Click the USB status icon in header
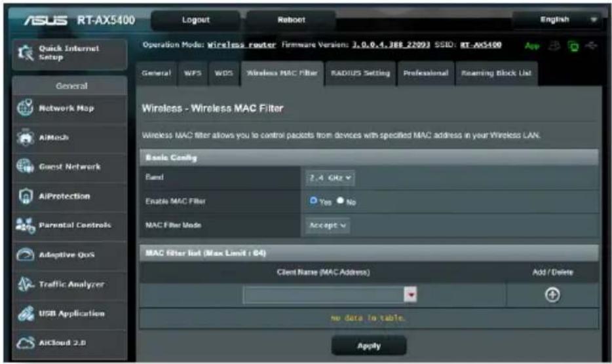 [591, 46]
